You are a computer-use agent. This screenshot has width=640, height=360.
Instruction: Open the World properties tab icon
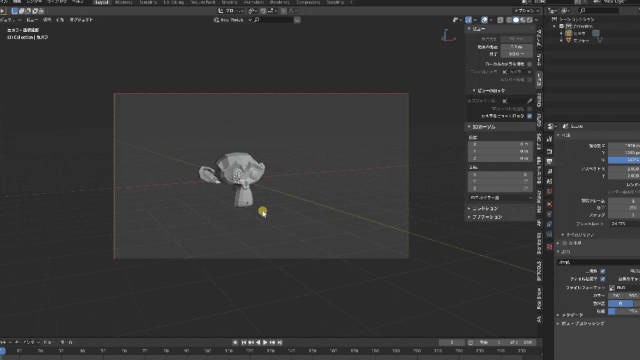(x=549, y=191)
